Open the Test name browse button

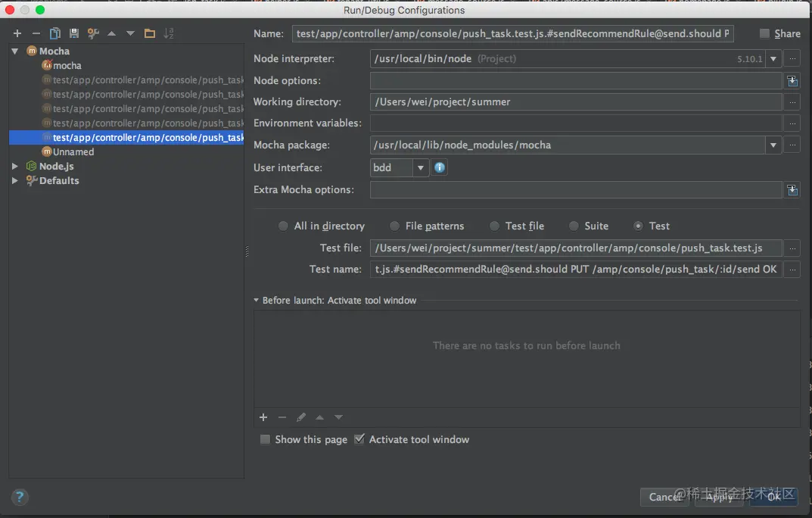(x=792, y=270)
